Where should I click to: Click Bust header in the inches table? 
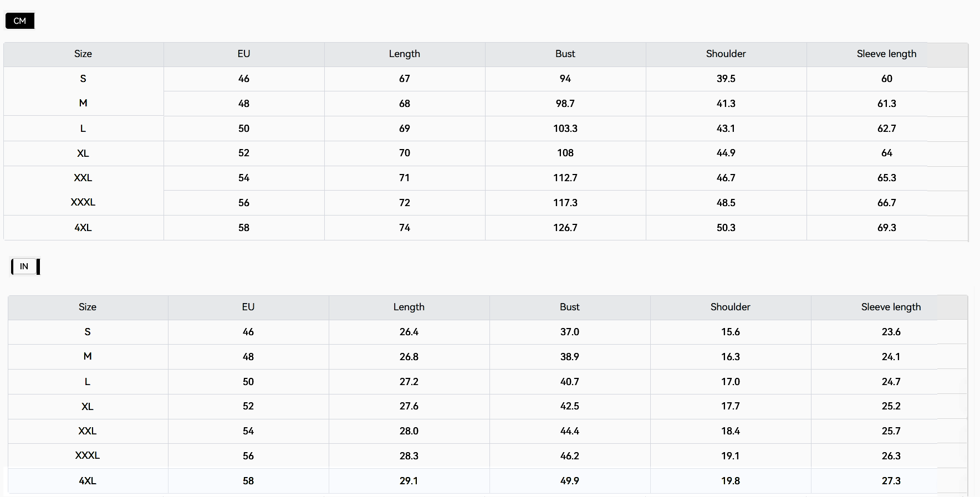coord(569,307)
